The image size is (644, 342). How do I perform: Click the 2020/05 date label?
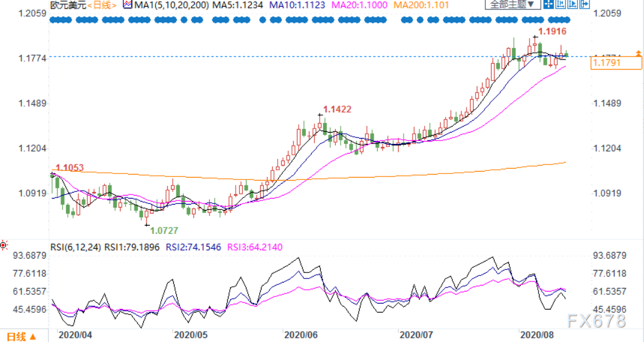coord(191,335)
